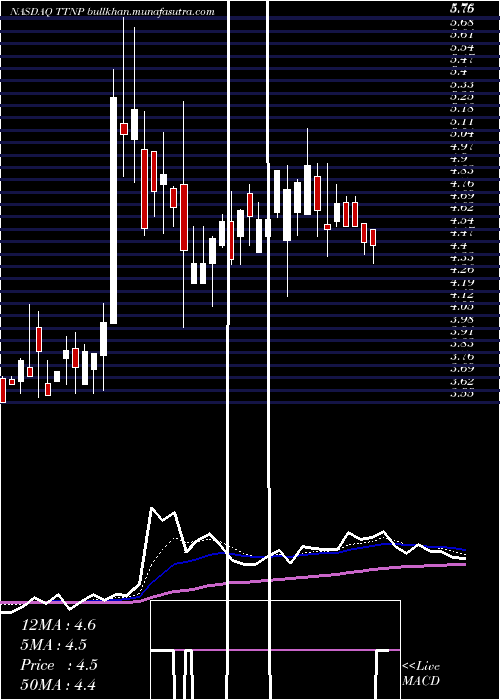Image resolution: width=500 pixels, height=700 pixels.
Task: Click the 4.97 price axis label
Action: coord(462,146)
